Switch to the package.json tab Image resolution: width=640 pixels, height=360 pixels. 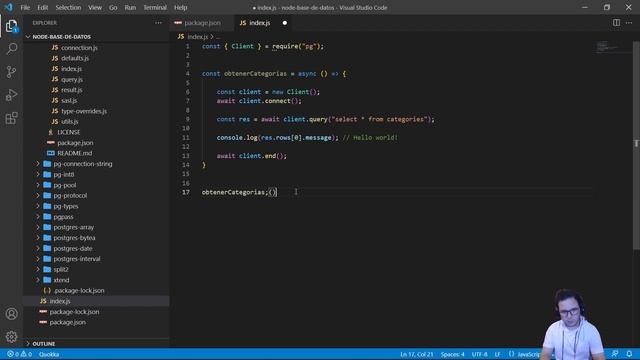[202, 23]
